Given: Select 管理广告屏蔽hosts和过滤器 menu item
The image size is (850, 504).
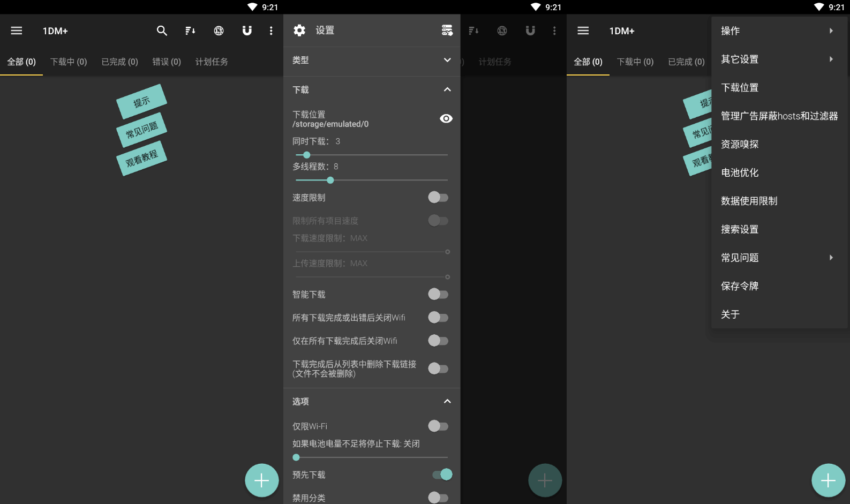Looking at the screenshot, I should [x=780, y=116].
